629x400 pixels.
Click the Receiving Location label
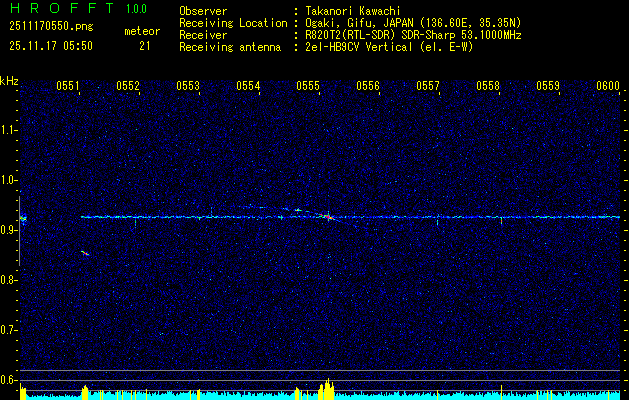point(233,23)
